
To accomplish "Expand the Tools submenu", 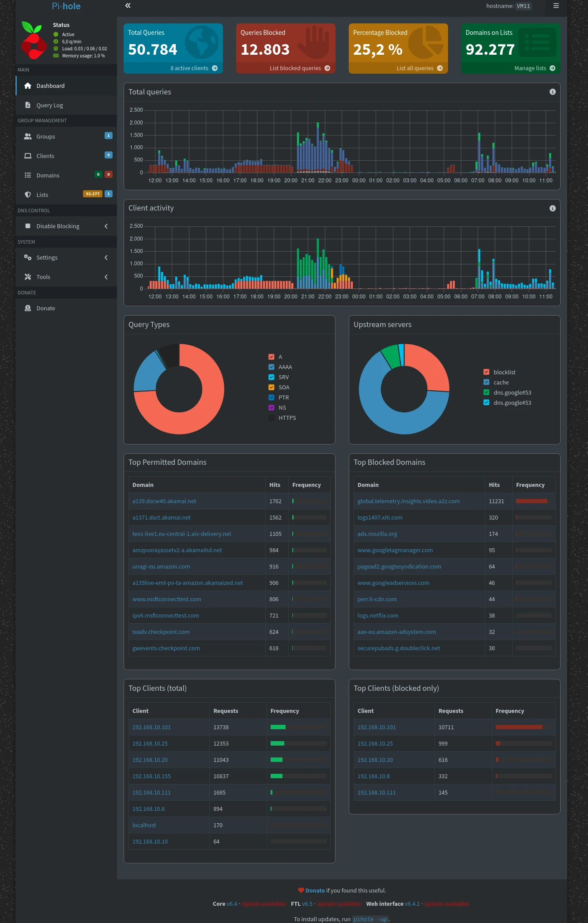I will [106, 277].
